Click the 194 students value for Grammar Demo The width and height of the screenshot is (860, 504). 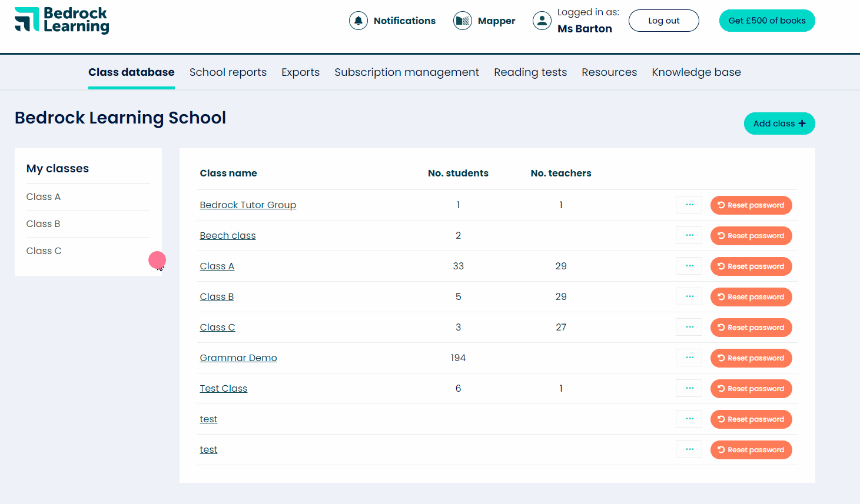[458, 358]
